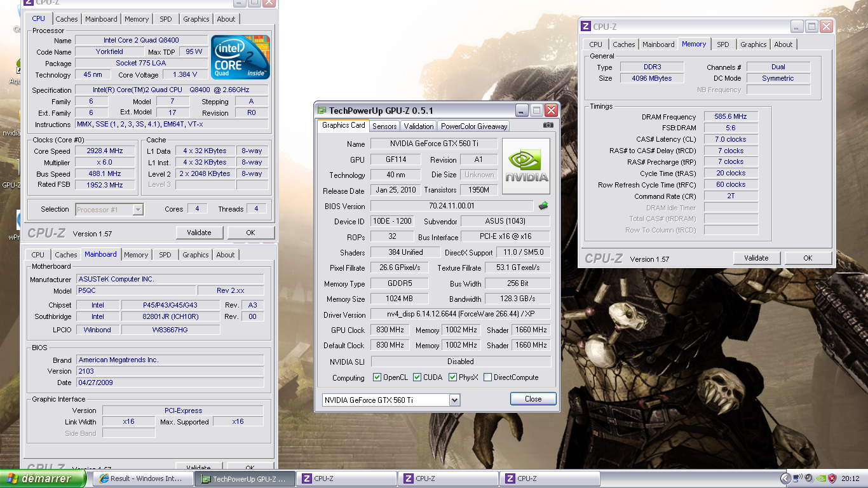This screenshot has height=488, width=868.
Task: Click the Command Rate 2T value
Action: click(x=731, y=196)
